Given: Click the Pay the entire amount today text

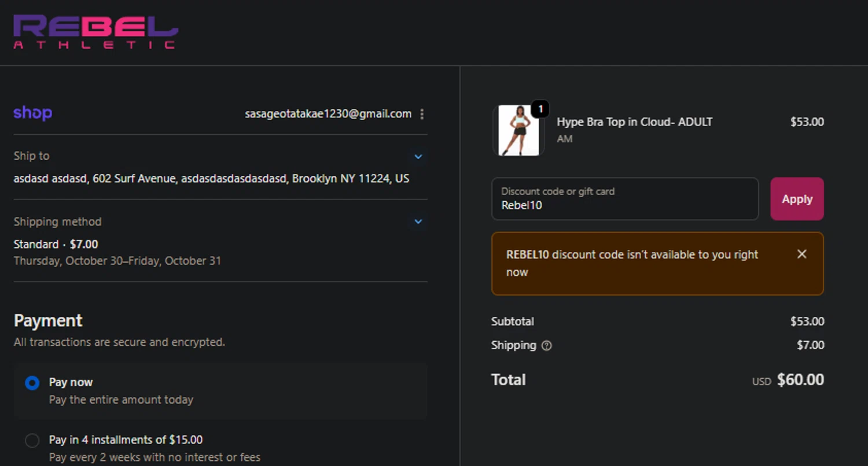Looking at the screenshot, I should 121,400.
